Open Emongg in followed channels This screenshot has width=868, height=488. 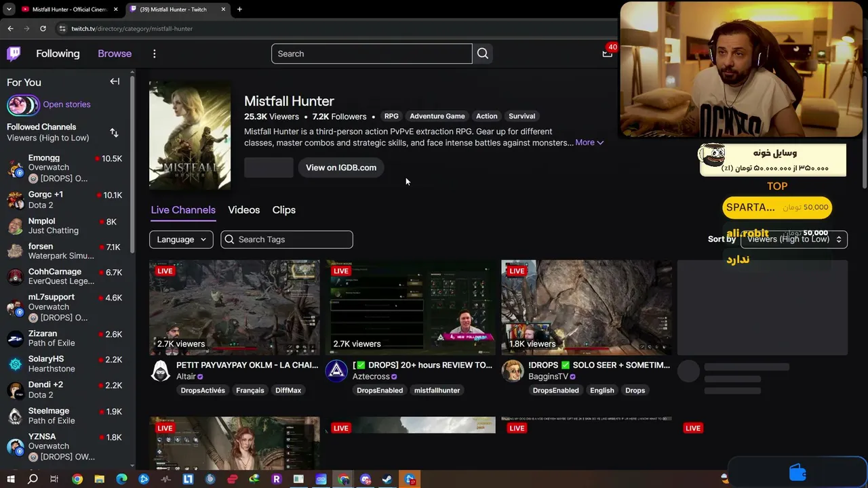[66, 168]
